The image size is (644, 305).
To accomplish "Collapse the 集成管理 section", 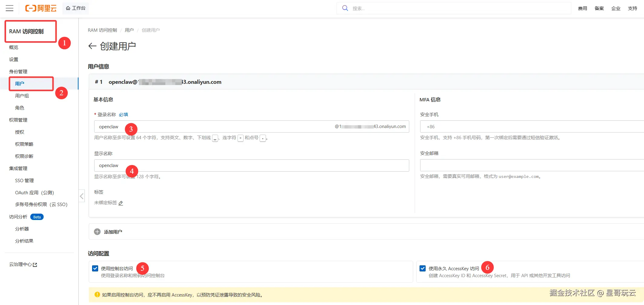I will [x=18, y=168].
